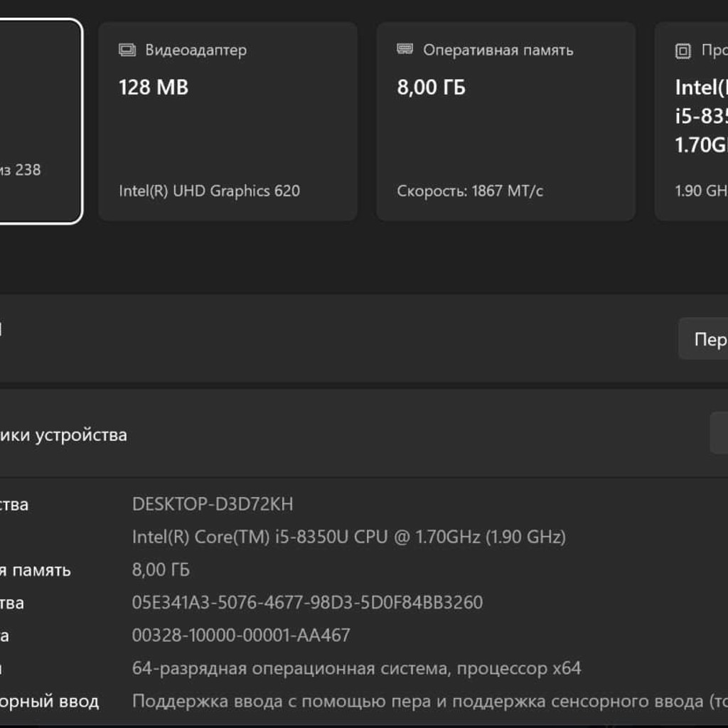The width and height of the screenshot is (728, 728).
Task: Open the Оперативная память card
Action: [505, 121]
